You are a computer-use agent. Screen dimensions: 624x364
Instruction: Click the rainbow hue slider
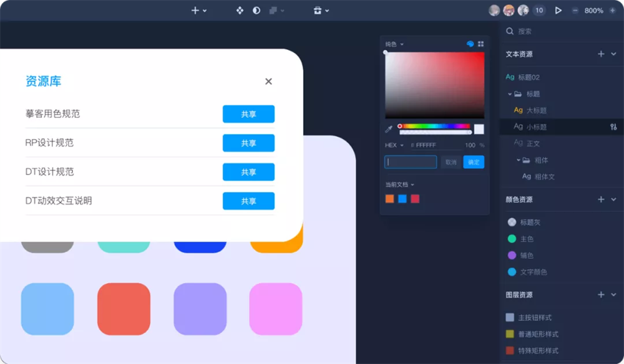coord(434,126)
